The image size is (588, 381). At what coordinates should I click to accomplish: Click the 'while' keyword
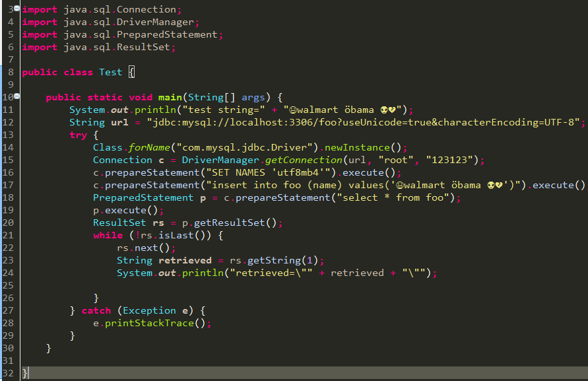[108, 235]
